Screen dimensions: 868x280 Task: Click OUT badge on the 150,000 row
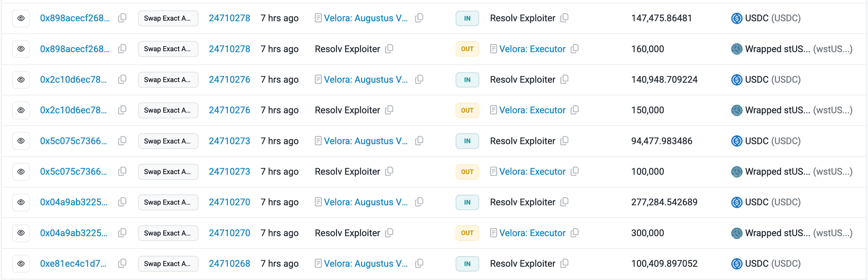(x=467, y=110)
